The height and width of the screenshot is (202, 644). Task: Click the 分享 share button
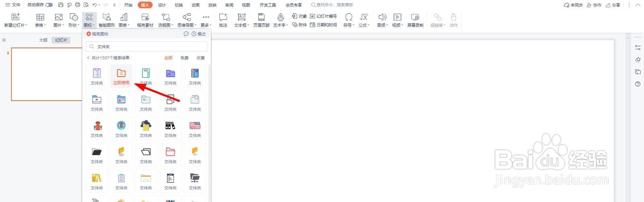[x=613, y=5]
